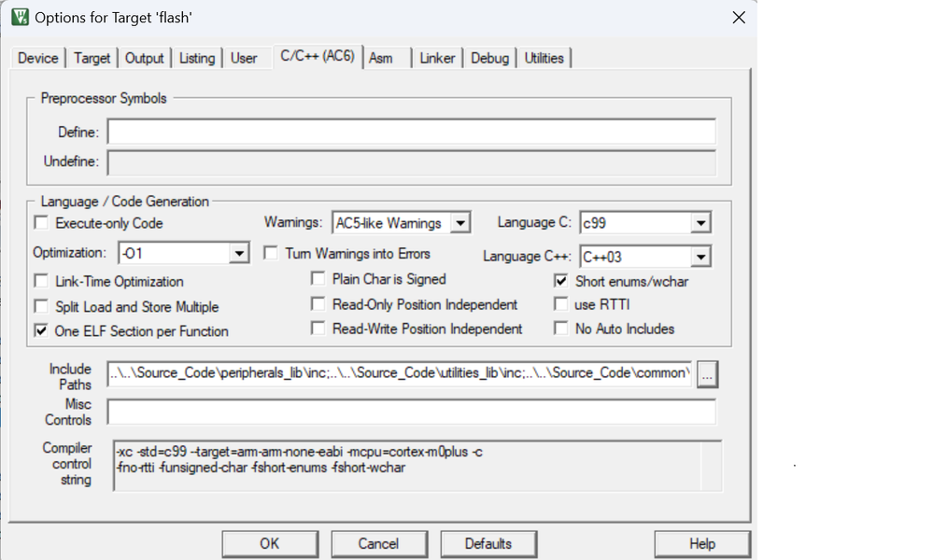The image size is (933, 560).
Task: Click the Misc Controls text field
Action: click(x=411, y=412)
